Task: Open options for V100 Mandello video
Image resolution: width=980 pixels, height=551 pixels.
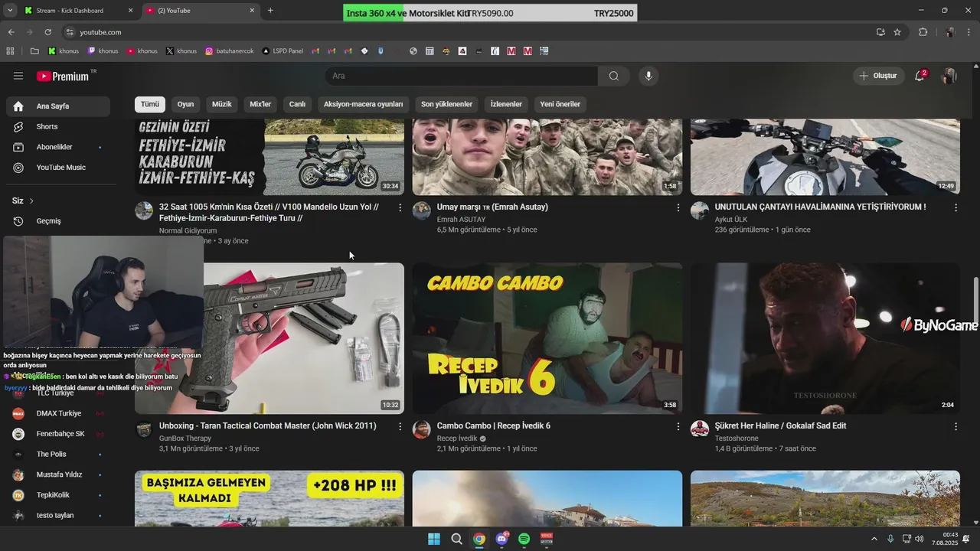Action: point(400,207)
